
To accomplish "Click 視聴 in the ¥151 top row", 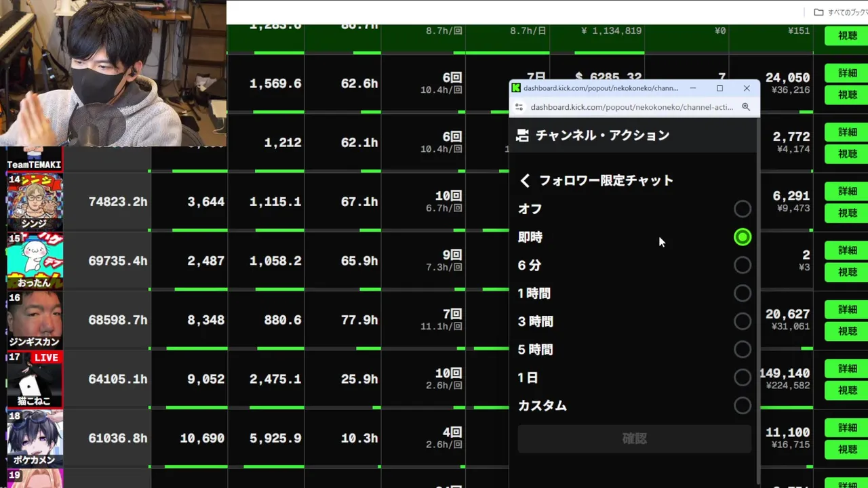I will [848, 36].
